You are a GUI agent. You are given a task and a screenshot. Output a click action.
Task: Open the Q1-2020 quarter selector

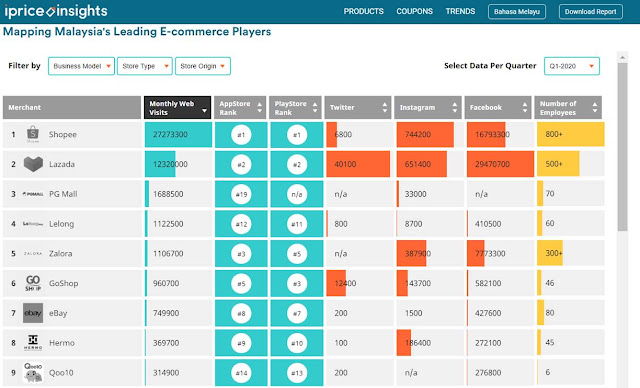point(571,66)
